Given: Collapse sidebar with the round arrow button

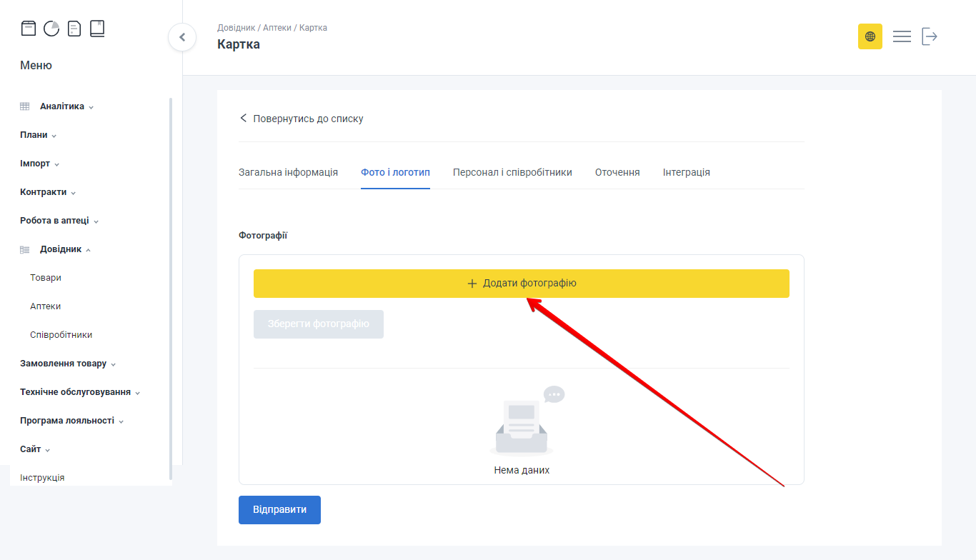Looking at the screenshot, I should 182,37.
